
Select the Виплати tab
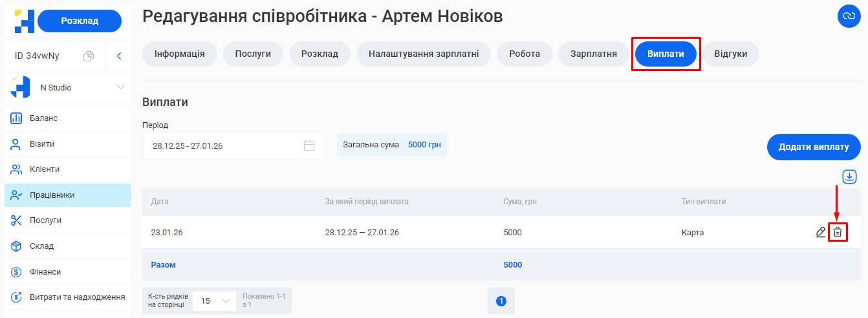click(666, 54)
